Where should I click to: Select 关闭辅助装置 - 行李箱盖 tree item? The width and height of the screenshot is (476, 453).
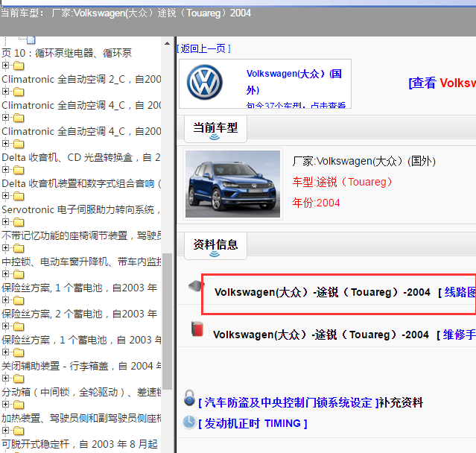[x=81, y=366]
